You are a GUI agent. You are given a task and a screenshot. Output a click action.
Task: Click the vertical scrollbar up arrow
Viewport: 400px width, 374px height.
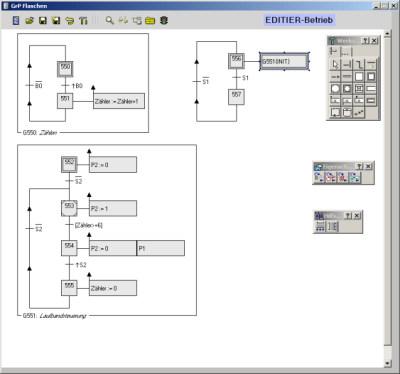[x=387, y=33]
